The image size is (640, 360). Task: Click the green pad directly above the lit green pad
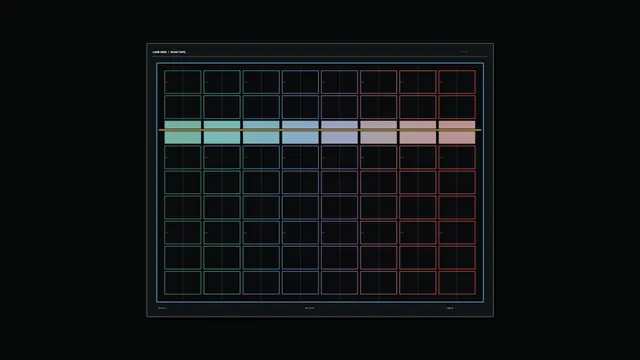[x=183, y=107]
